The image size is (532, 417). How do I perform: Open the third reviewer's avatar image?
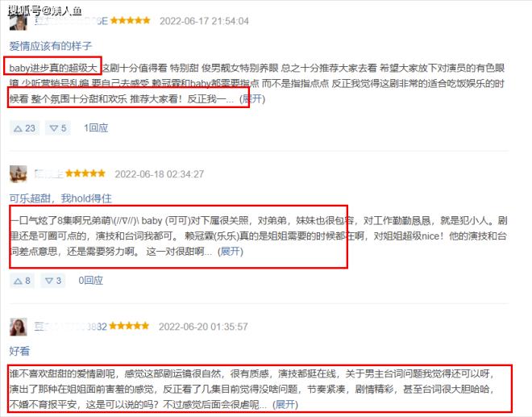pos(19,327)
